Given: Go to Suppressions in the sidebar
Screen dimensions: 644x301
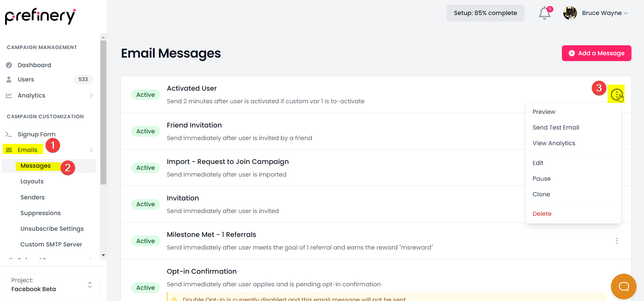Looking at the screenshot, I should 41,213.
